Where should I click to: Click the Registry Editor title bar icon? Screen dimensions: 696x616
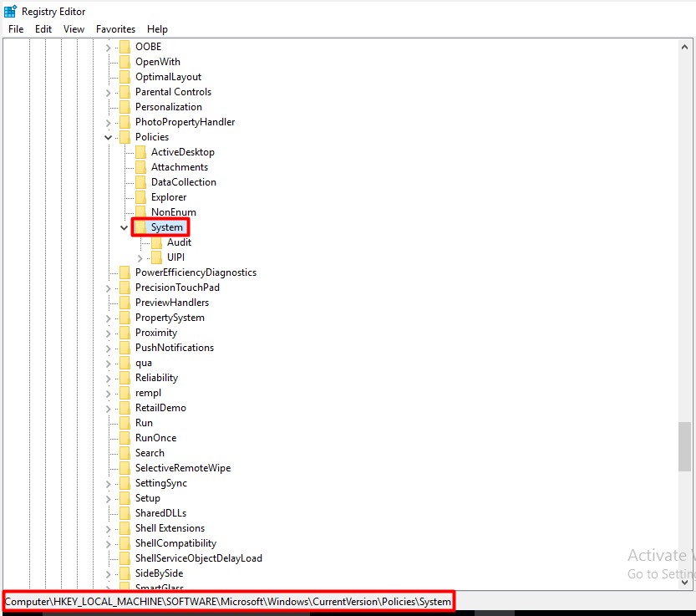pos(10,11)
